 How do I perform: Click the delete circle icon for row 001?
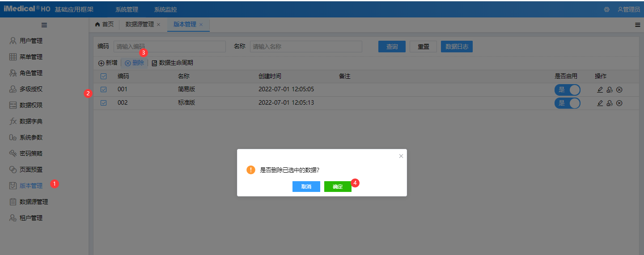(x=619, y=90)
